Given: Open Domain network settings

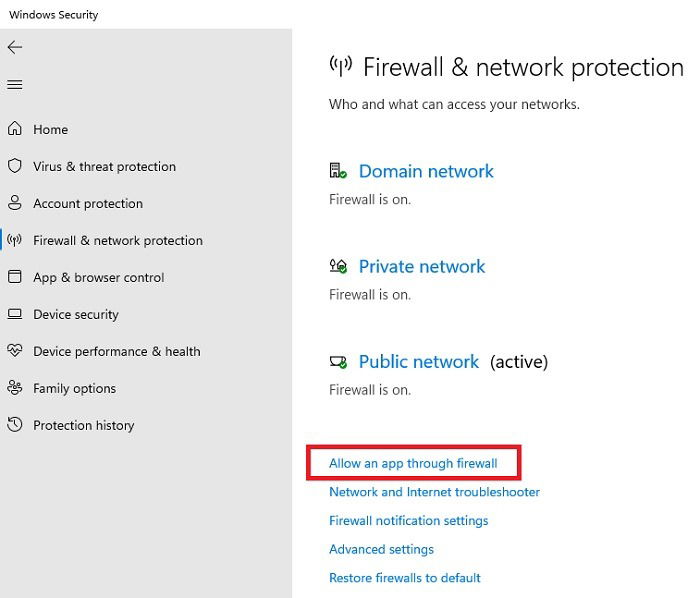Looking at the screenshot, I should point(426,171).
